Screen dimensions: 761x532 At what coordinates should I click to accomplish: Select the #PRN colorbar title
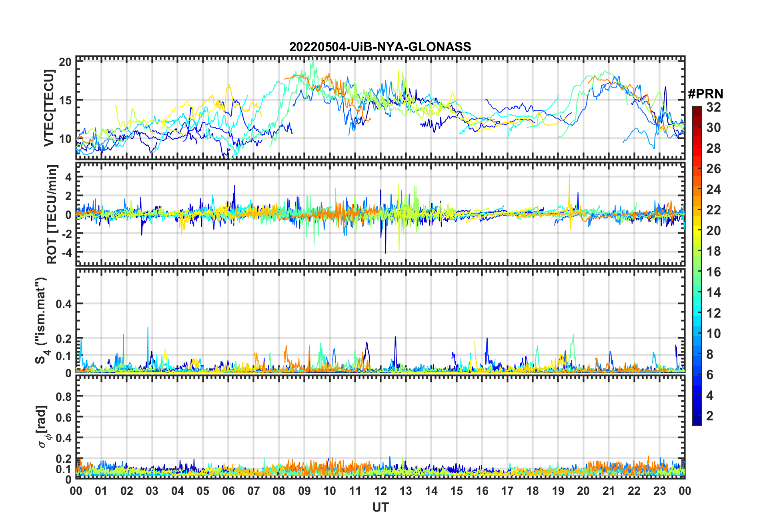pos(705,94)
